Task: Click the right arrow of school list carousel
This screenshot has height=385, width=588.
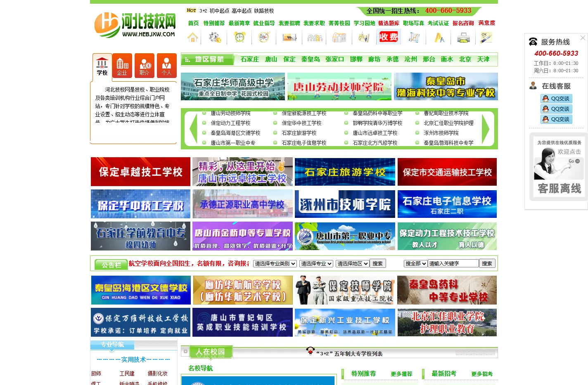Action: pyautogui.click(x=486, y=128)
